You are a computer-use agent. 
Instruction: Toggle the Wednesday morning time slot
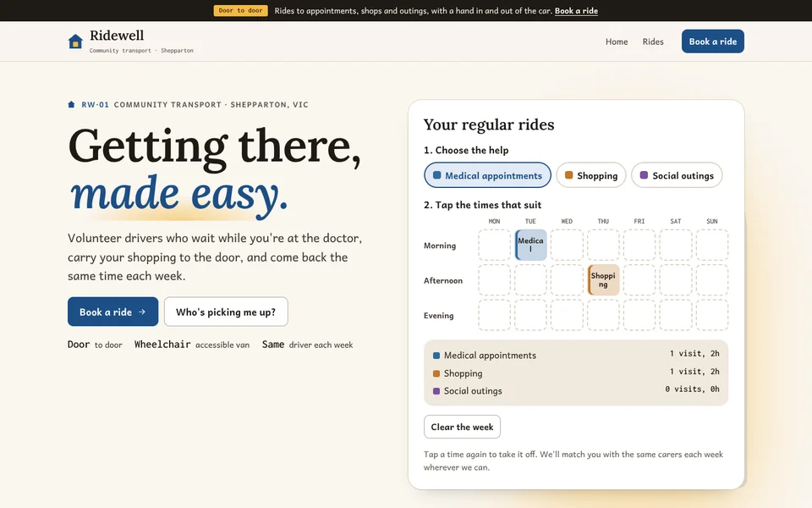click(567, 246)
